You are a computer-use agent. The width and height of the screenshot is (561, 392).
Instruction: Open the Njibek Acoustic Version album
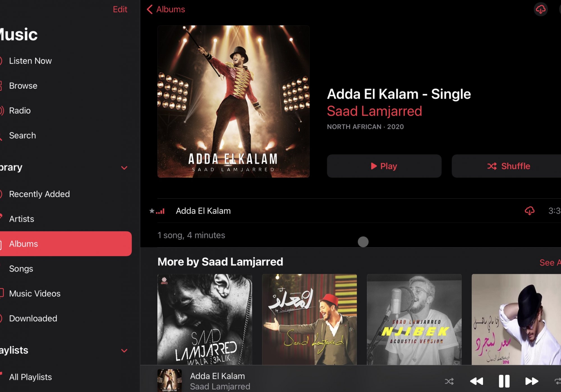[x=414, y=319]
